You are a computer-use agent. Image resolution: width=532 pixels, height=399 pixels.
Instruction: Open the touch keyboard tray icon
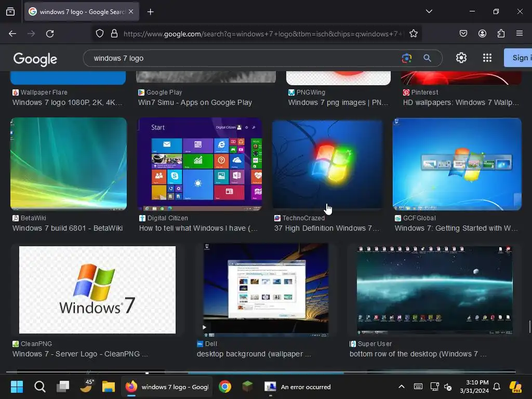(x=418, y=387)
